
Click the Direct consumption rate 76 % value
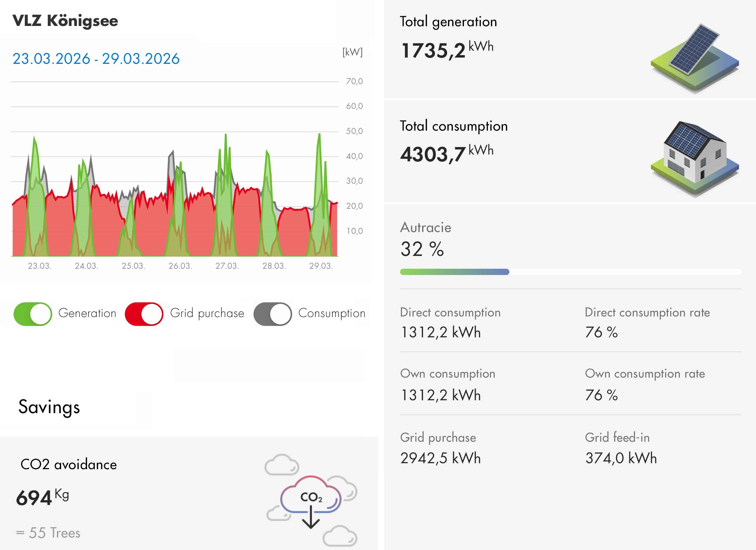[x=601, y=332]
